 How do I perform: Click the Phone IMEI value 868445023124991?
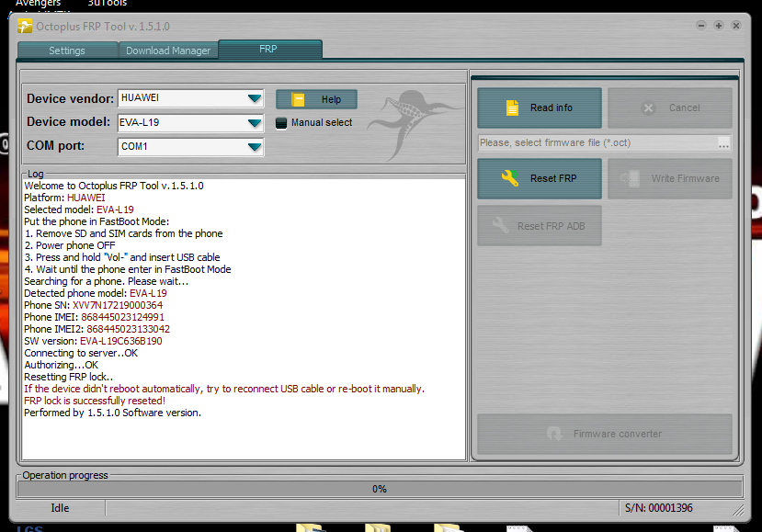click(x=122, y=317)
